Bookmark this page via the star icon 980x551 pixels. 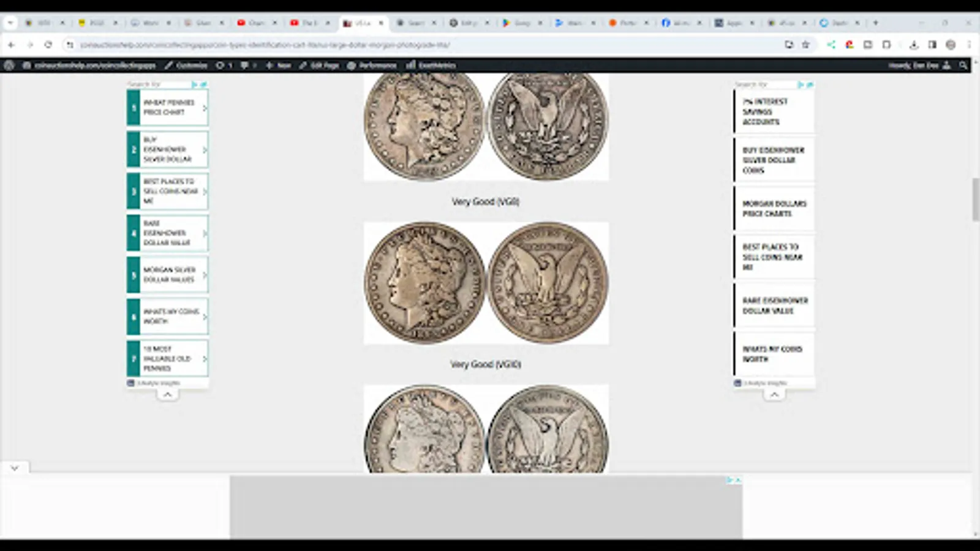(805, 45)
